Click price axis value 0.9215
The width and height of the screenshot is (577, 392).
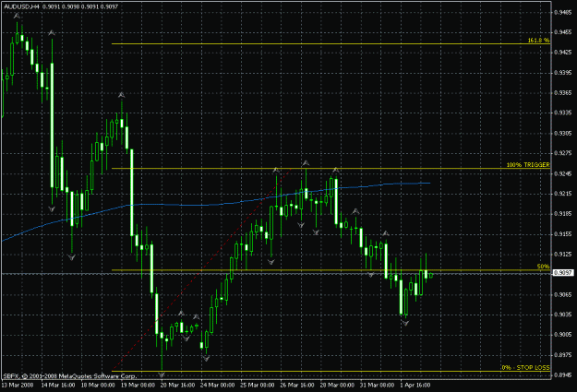(563, 194)
